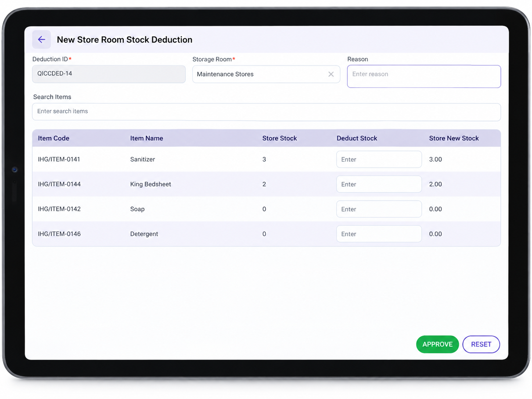532x399 pixels.
Task: Select the Item Name column header
Action: (147, 139)
